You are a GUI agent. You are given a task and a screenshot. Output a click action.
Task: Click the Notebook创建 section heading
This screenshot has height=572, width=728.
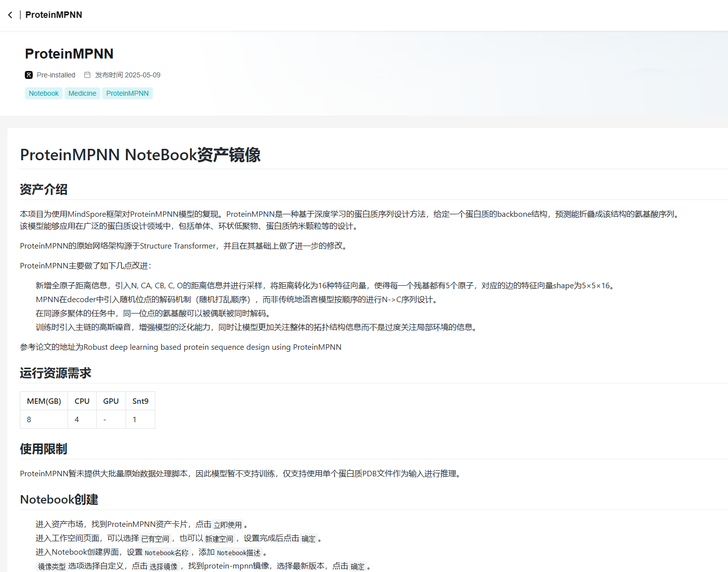click(59, 500)
